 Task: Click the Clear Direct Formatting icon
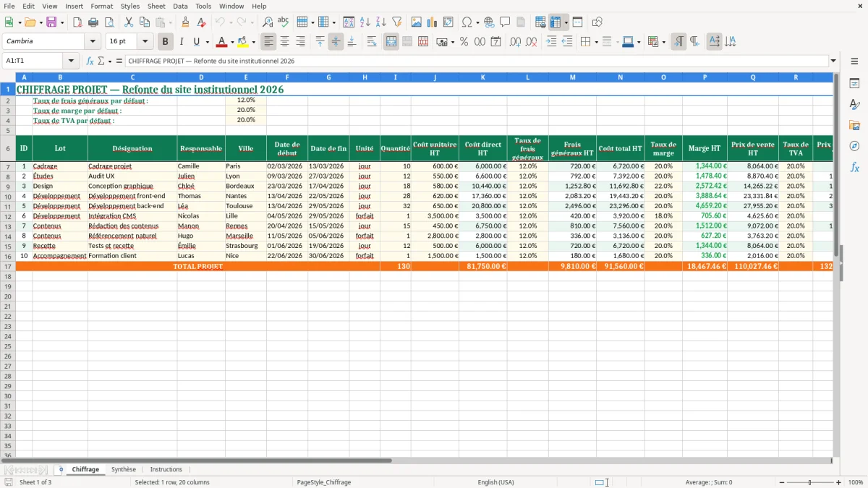click(201, 22)
